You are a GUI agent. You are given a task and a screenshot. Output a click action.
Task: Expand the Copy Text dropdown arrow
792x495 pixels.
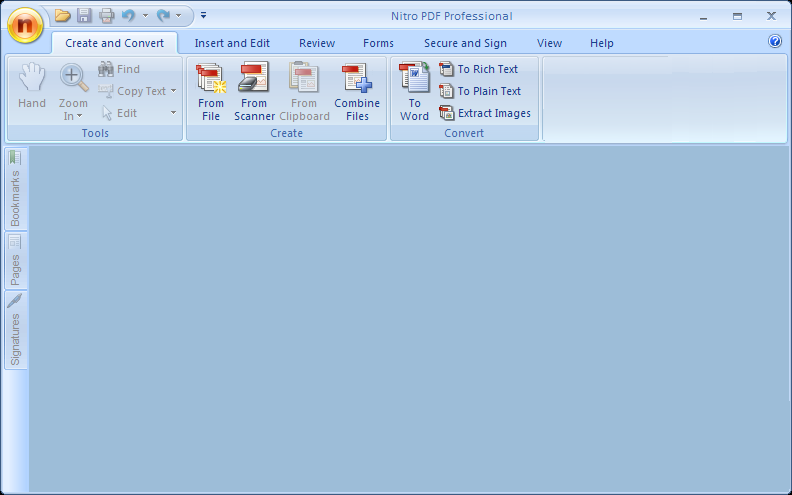pos(173,91)
